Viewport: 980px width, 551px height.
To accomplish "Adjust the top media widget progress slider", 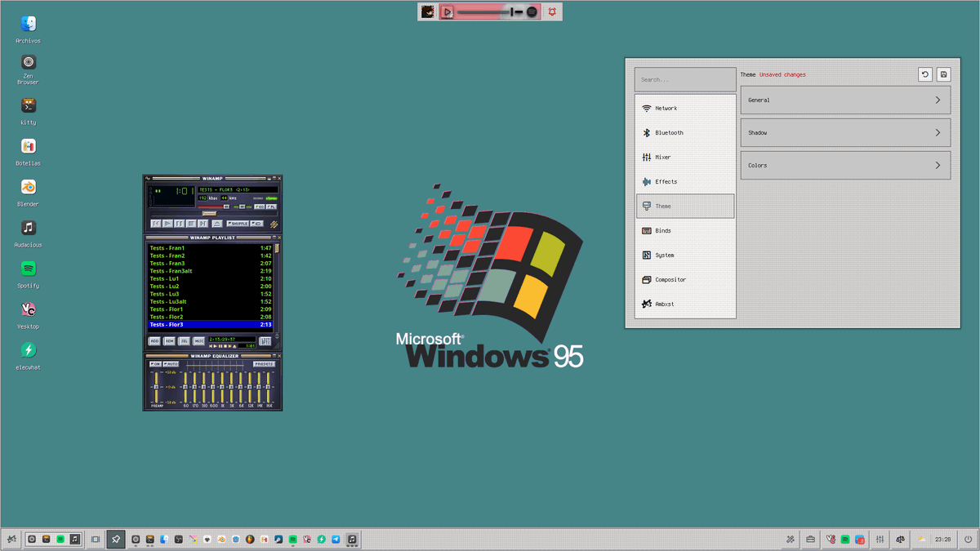I will click(489, 12).
